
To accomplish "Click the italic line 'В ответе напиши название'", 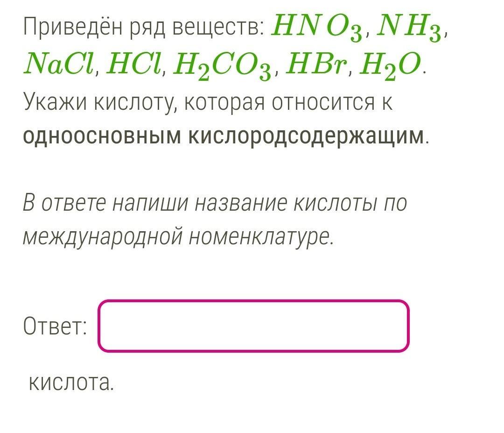I will [154, 204].
